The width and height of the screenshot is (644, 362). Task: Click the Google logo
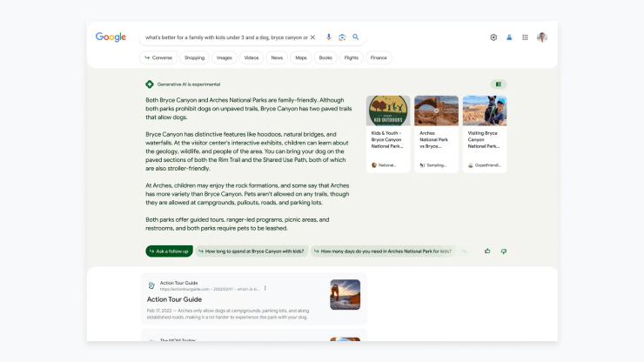111,37
